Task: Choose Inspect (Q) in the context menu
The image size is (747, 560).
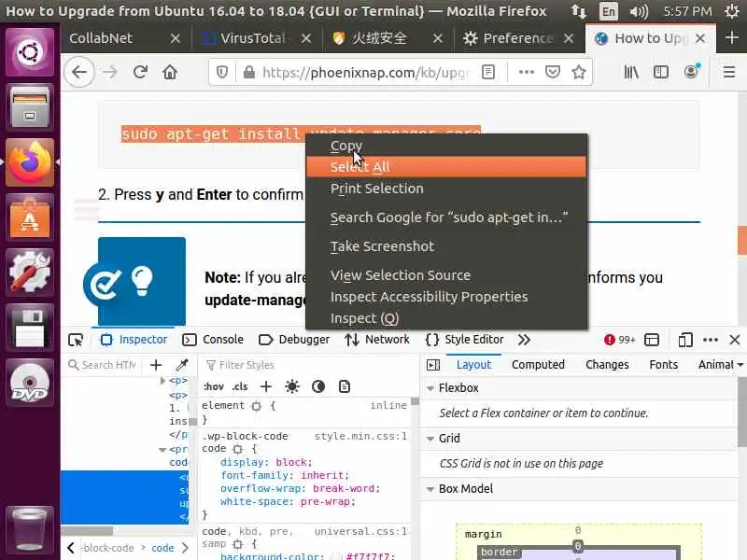Action: [446, 318]
